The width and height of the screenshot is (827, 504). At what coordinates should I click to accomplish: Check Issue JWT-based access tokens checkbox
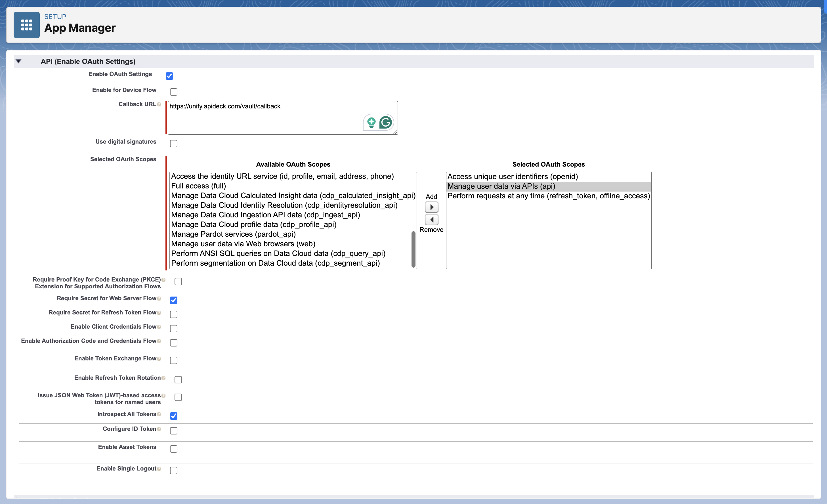[x=178, y=397]
